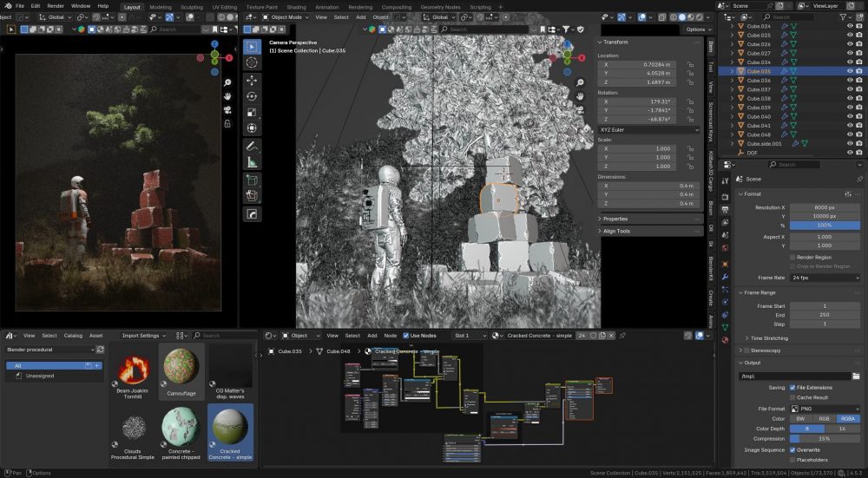Open the Blender procedural library dropdown
Viewport: 868px width, 478px height.
pyautogui.click(x=49, y=350)
